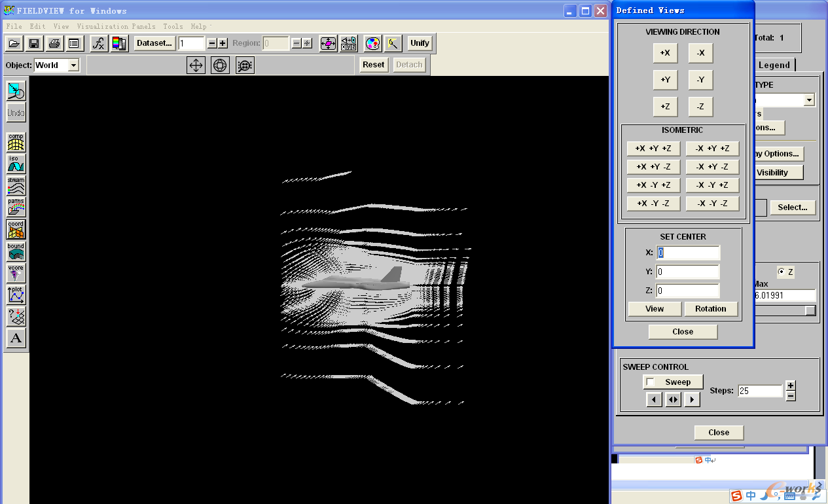Click the Set Center Y input field
This screenshot has height=504, width=828.
point(688,272)
